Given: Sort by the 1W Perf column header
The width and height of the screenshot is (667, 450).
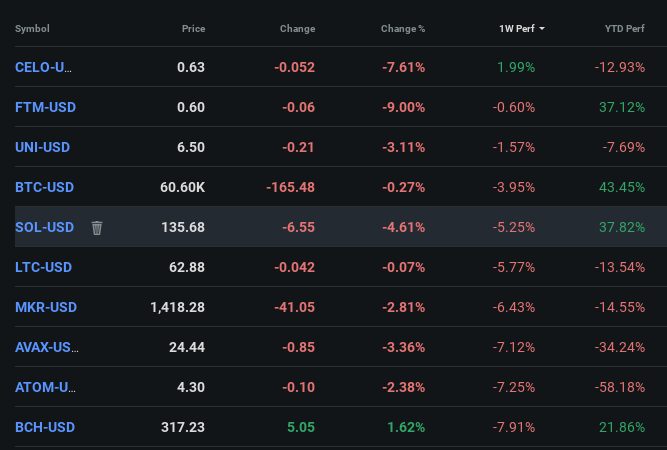Looking at the screenshot, I should [517, 28].
